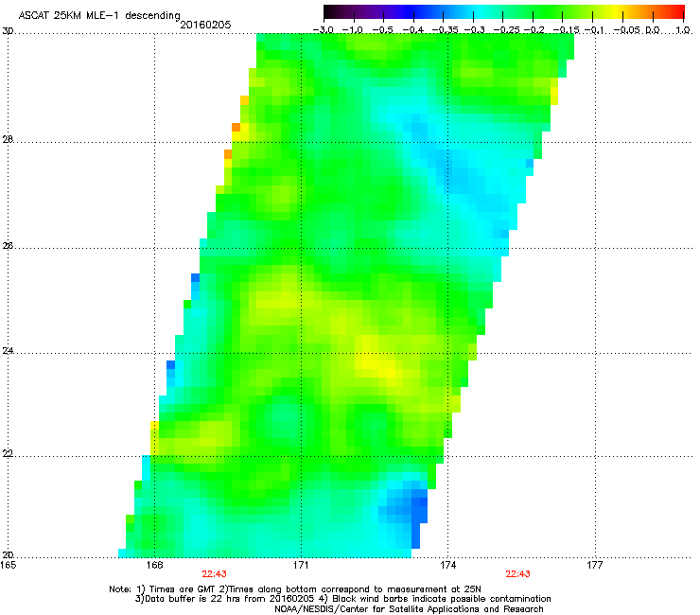Click the longitude axis label "177"
The height and width of the screenshot is (615, 700).
click(x=595, y=565)
